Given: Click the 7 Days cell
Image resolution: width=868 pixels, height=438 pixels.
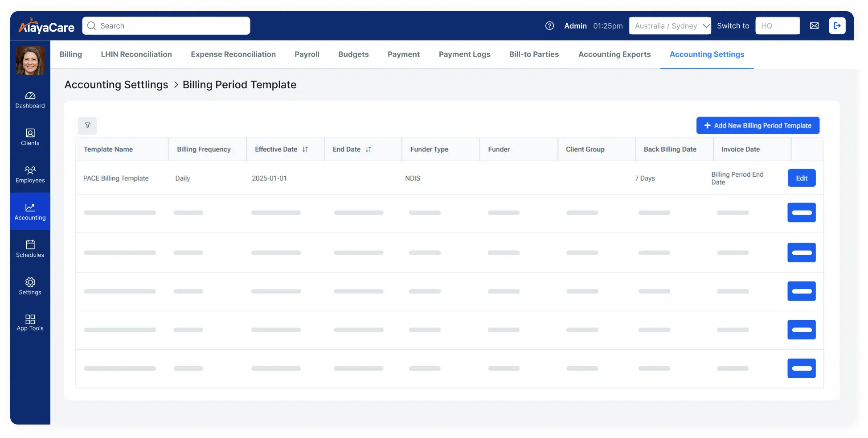Looking at the screenshot, I should (645, 178).
